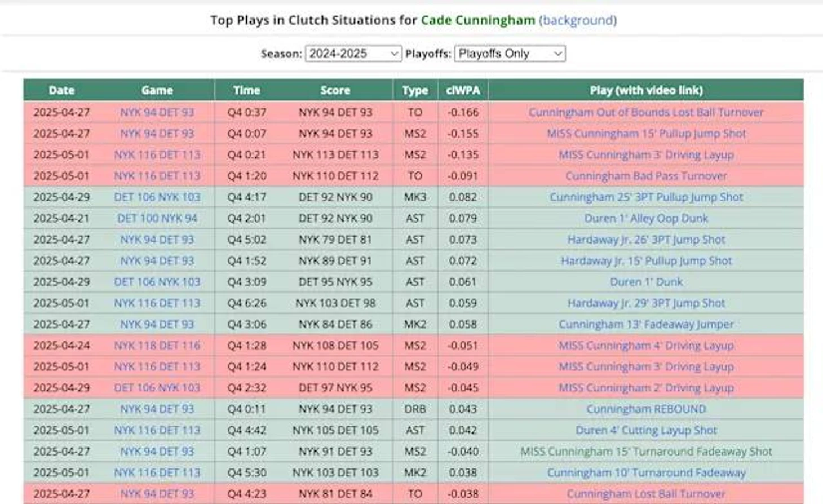Open MISS Cunningham 4' Driving Layup video

[x=646, y=346]
